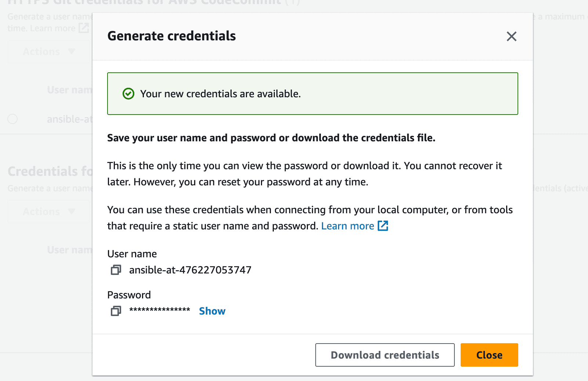The width and height of the screenshot is (588, 381).
Task: Show the hidden password
Action: (x=212, y=311)
